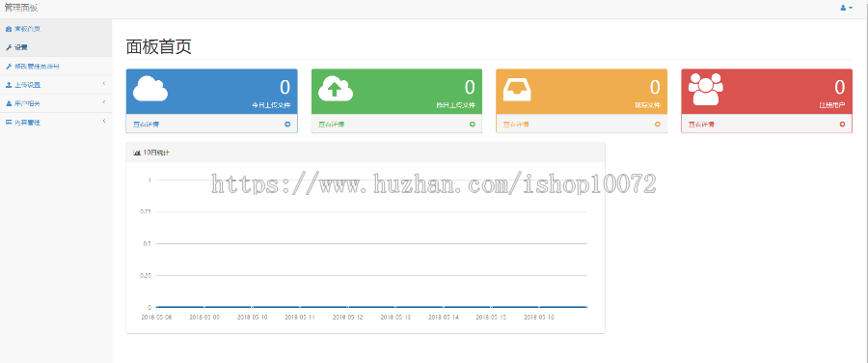Image resolution: width=868 pixels, height=363 pixels.
Task: Select the 设置 sidebar heading
Action: [x=21, y=47]
